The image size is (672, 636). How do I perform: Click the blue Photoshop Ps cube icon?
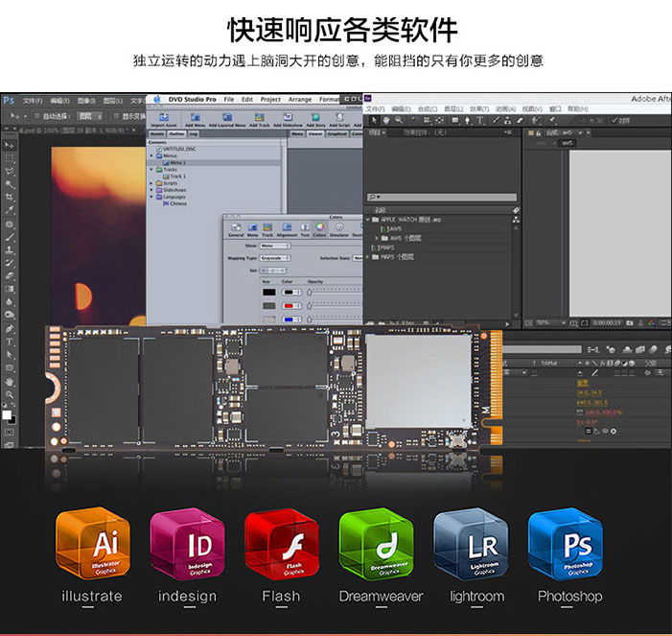point(566,544)
